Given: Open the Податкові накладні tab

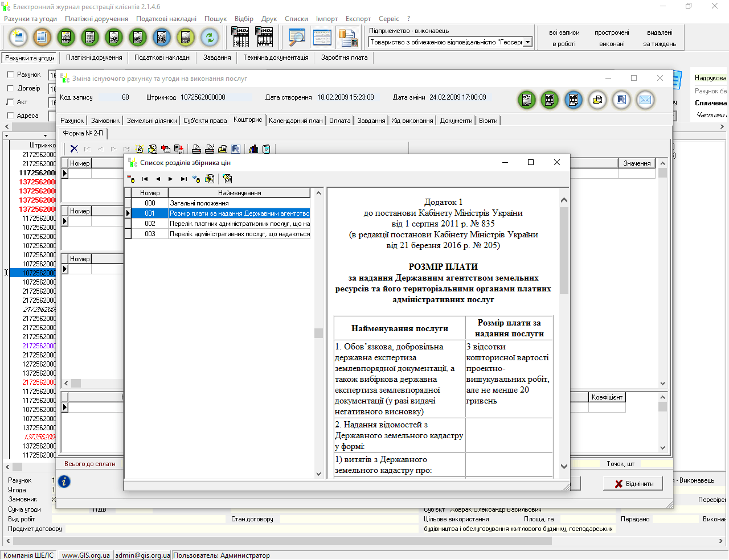Looking at the screenshot, I should click(x=162, y=57).
